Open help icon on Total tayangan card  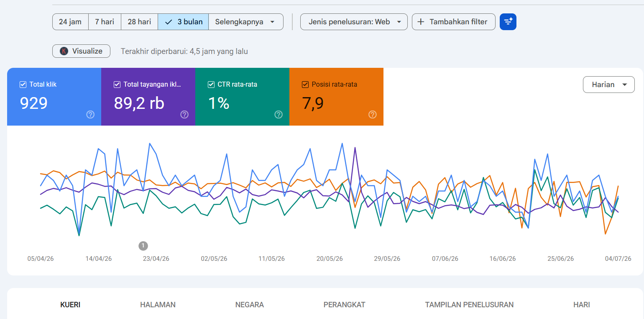[184, 115]
